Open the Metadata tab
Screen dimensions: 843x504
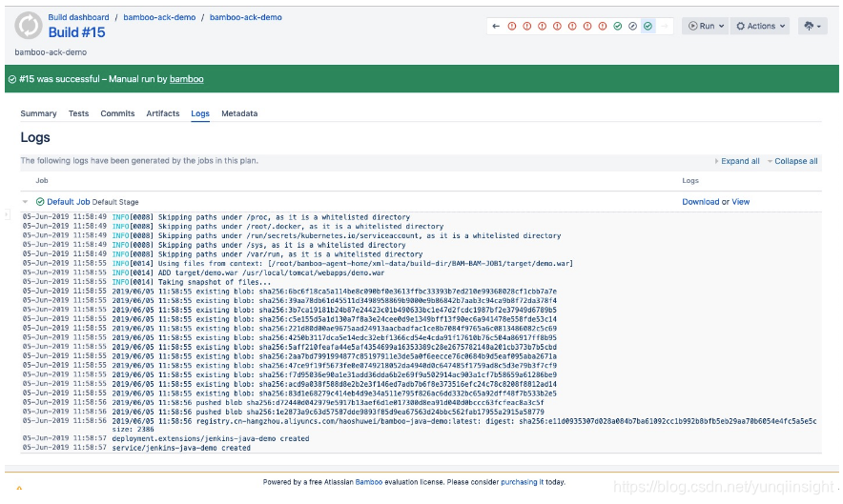point(239,113)
